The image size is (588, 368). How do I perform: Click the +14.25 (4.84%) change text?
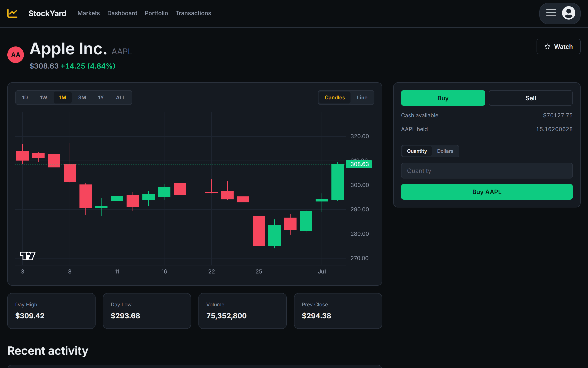[x=88, y=66]
